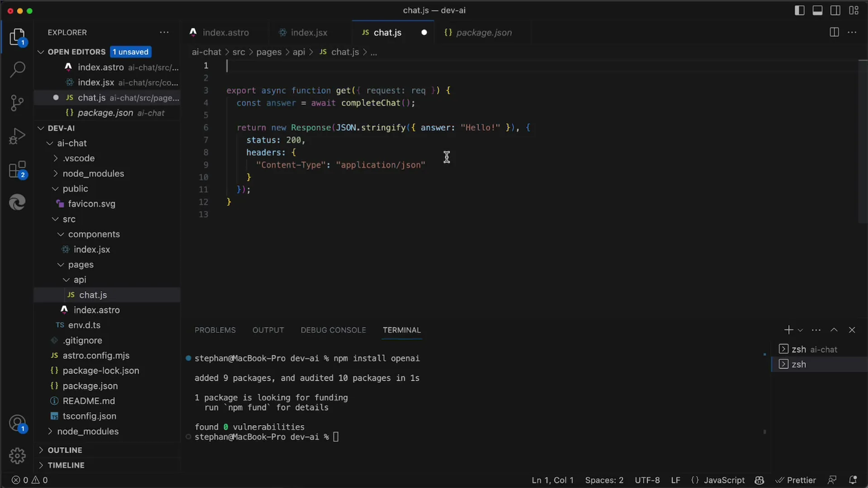Screen dimensions: 868x488
Task: Open feedback icon in status bar
Action: click(832, 480)
